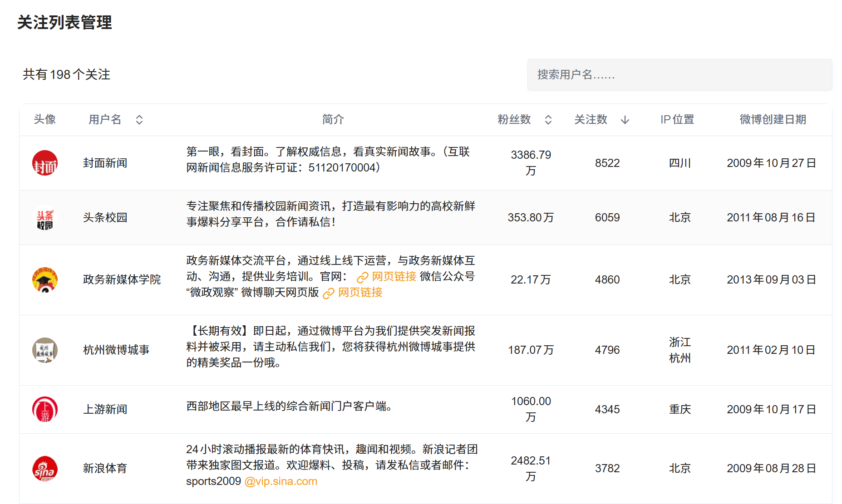The height and width of the screenshot is (504, 842).
Task: Click creation date 2009年08月28日
Action: click(772, 469)
